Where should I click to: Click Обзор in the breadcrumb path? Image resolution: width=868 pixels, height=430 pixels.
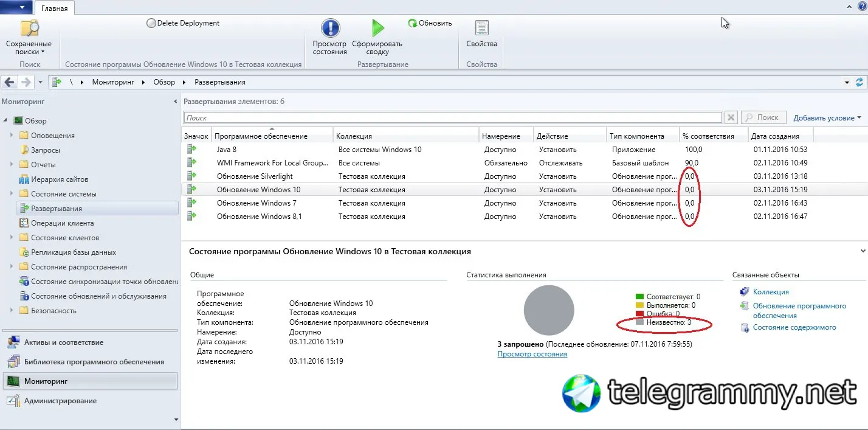pos(164,82)
